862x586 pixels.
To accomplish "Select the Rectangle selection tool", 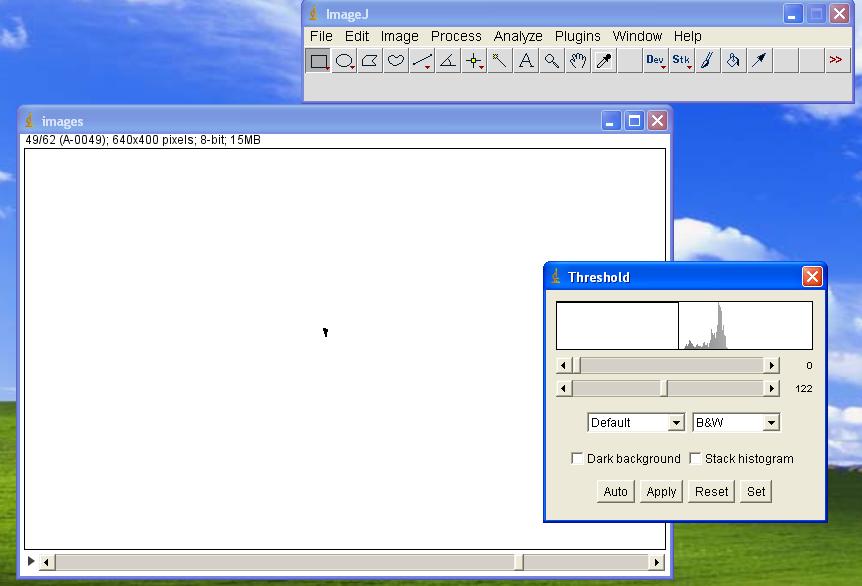I will (318, 60).
